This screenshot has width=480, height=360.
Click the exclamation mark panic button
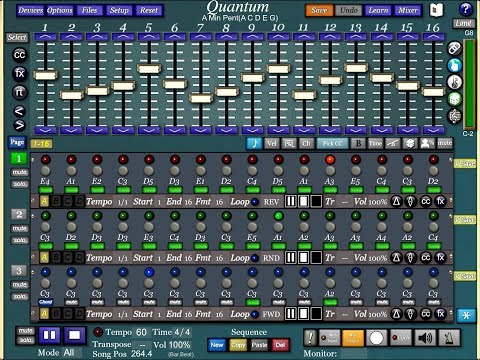click(310, 338)
